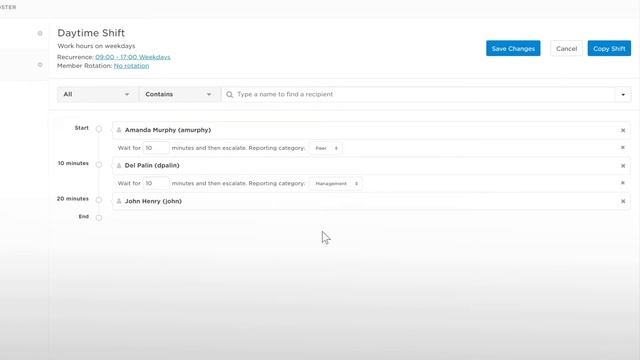Click the sidebar dot beside Daytime Shift title
Screen dimensions: 640x360
coord(40,33)
